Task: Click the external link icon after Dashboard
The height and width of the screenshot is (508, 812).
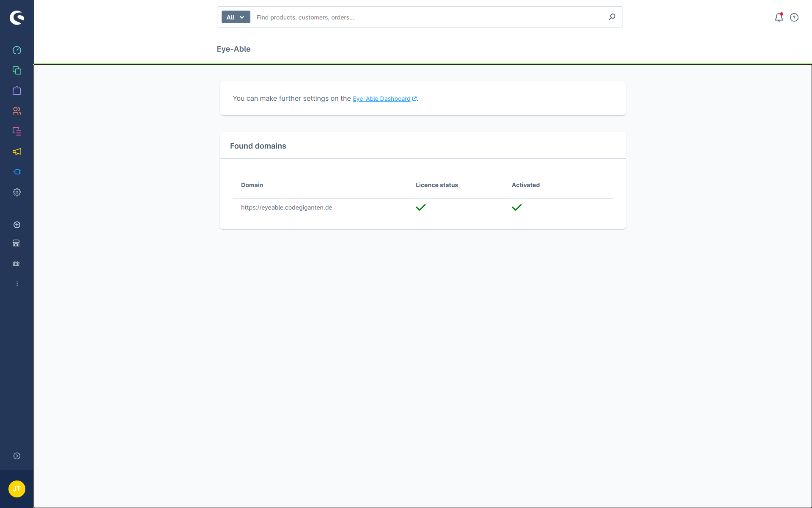Action: (x=414, y=99)
